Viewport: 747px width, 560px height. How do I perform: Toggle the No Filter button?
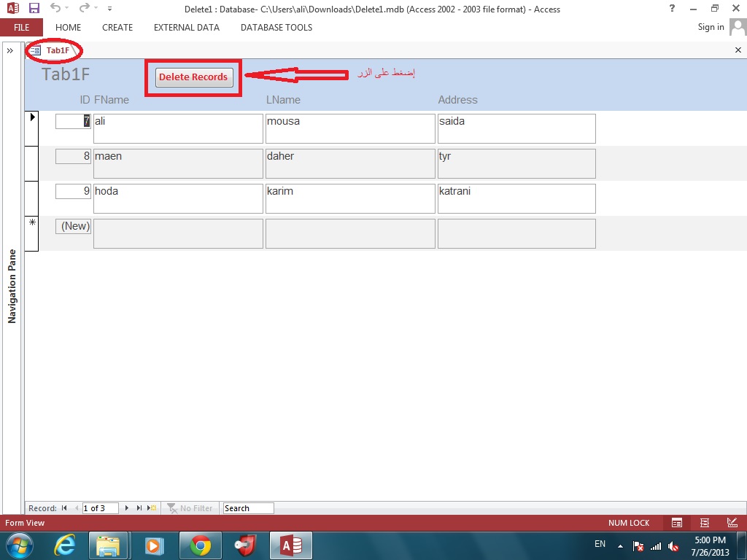[x=190, y=508]
